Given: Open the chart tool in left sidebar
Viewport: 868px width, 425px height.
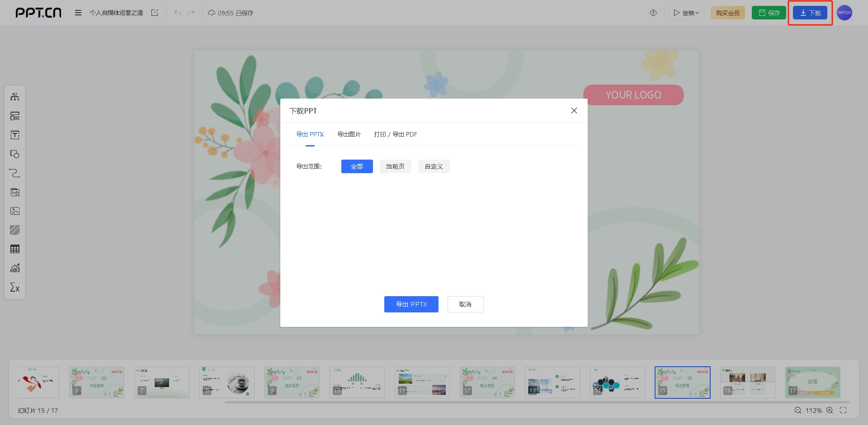Looking at the screenshot, I should pos(15,268).
